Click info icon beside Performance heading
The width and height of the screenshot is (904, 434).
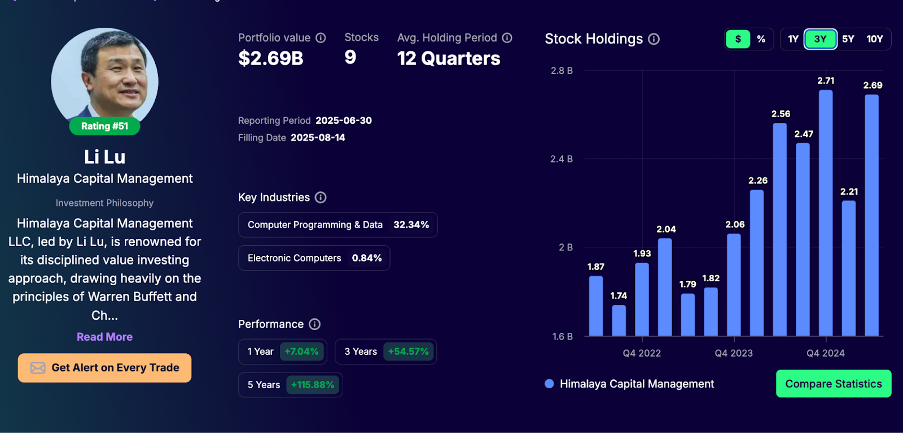click(314, 324)
